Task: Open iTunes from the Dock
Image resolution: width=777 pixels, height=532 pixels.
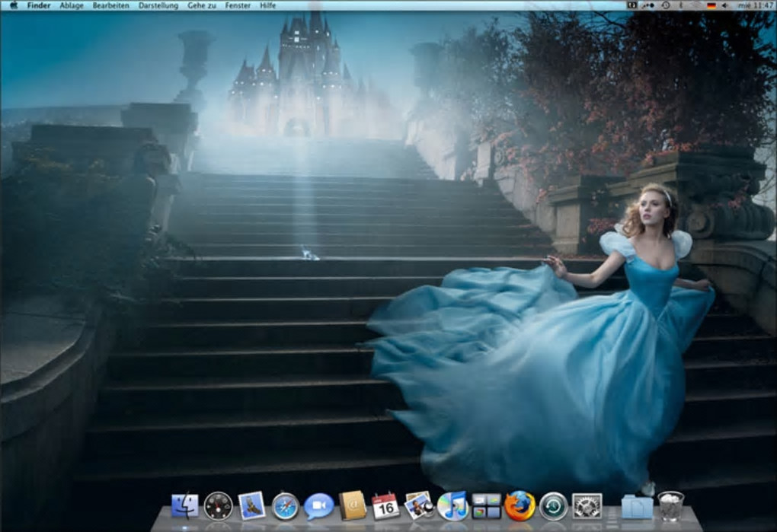Action: point(452,506)
